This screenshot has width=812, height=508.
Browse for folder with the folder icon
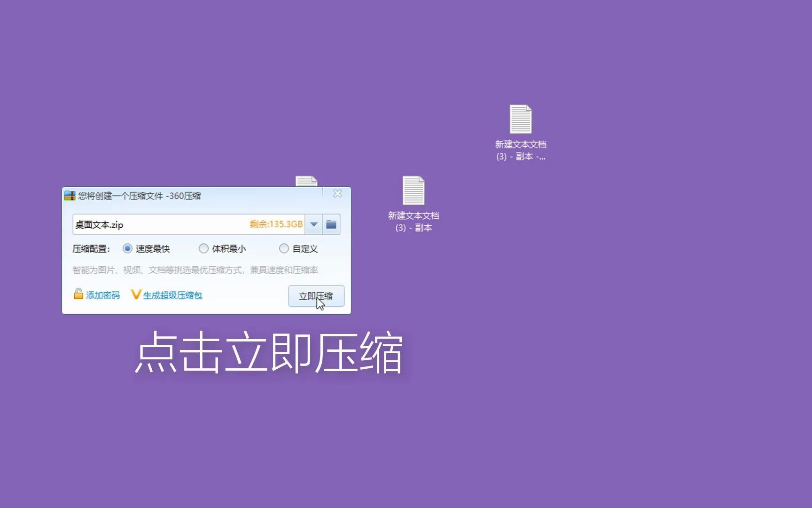331,224
